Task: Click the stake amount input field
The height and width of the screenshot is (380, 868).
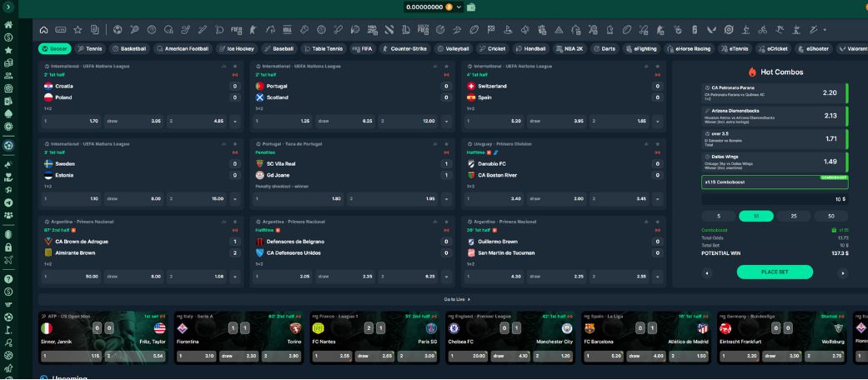Action: click(x=775, y=199)
